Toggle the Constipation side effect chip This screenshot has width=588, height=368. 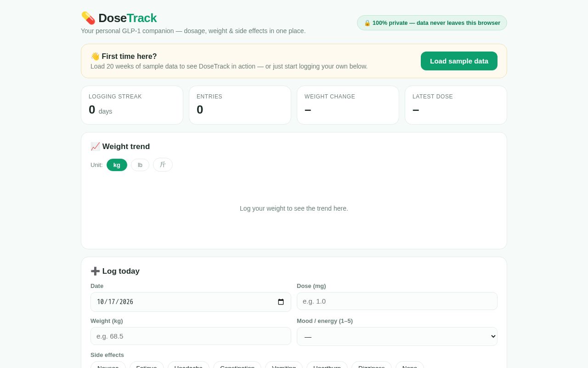tap(237, 365)
